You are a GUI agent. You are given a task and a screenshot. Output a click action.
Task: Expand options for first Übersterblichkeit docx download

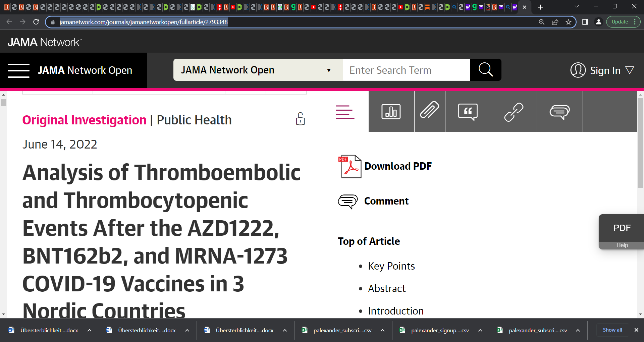90,331
